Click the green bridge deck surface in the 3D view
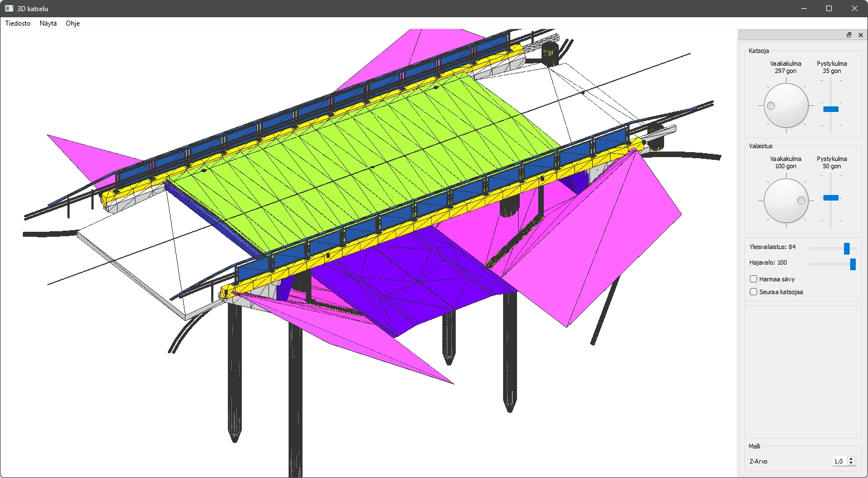The width and height of the screenshot is (868, 478). (362, 156)
